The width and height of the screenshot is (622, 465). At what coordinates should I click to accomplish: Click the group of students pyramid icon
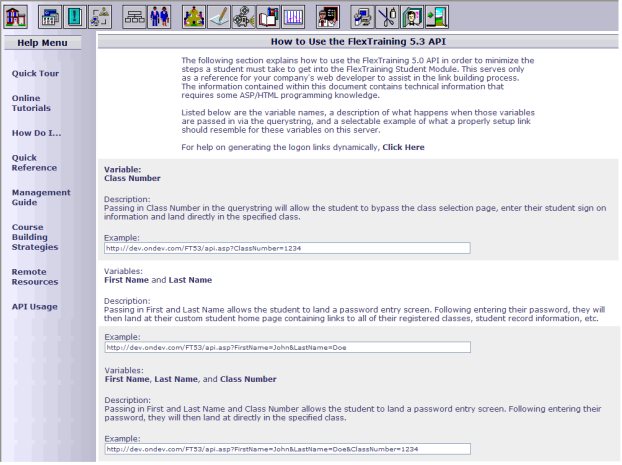pos(194,17)
